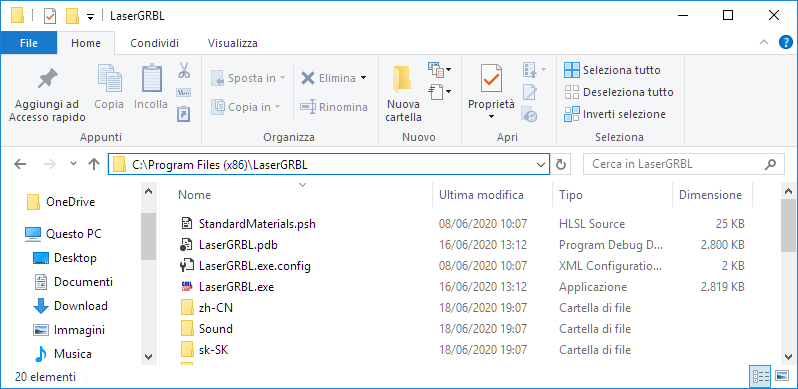Click the history (Cronologia) icon in Apri group
Image resolution: width=798 pixels, height=389 pixels.
[530, 115]
